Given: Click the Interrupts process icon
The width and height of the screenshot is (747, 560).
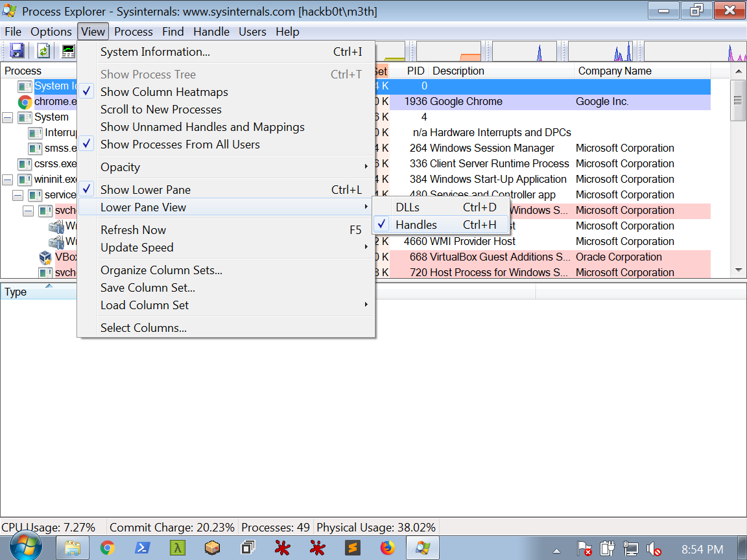Looking at the screenshot, I should click(x=35, y=133).
